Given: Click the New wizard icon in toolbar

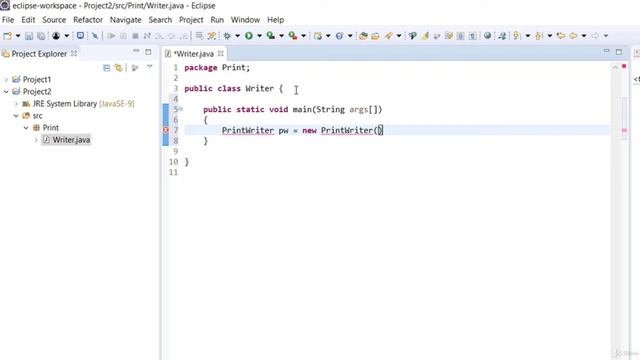Looking at the screenshot, I should tap(7, 36).
